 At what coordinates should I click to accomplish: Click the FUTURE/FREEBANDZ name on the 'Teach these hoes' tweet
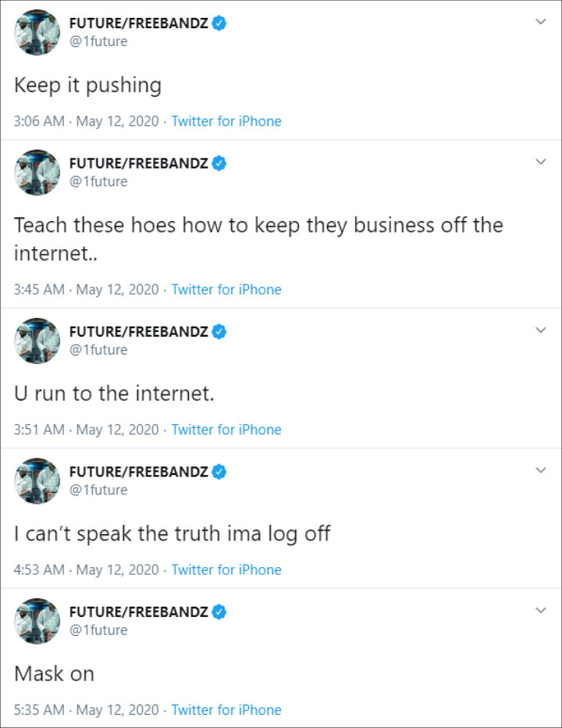(139, 163)
